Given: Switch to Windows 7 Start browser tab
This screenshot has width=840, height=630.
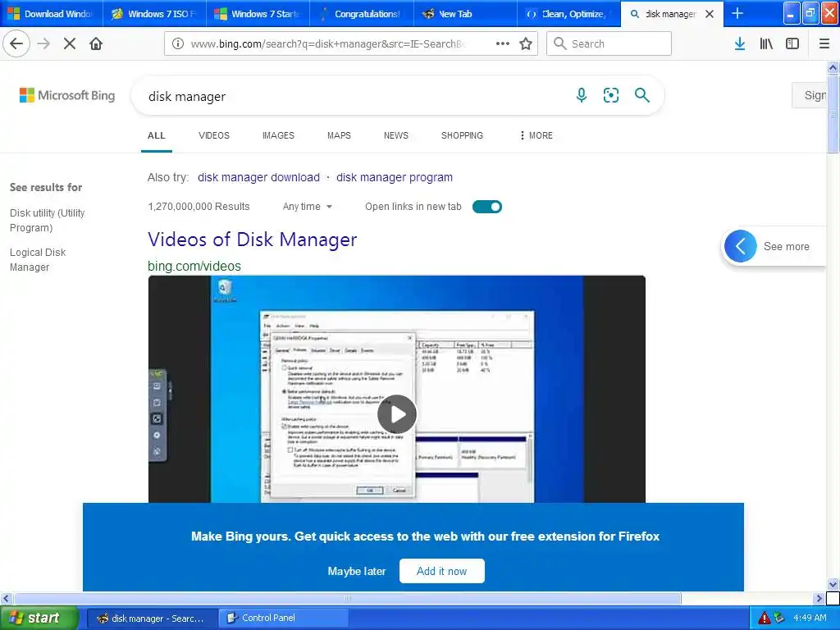Looking at the screenshot, I should pyautogui.click(x=258, y=14).
